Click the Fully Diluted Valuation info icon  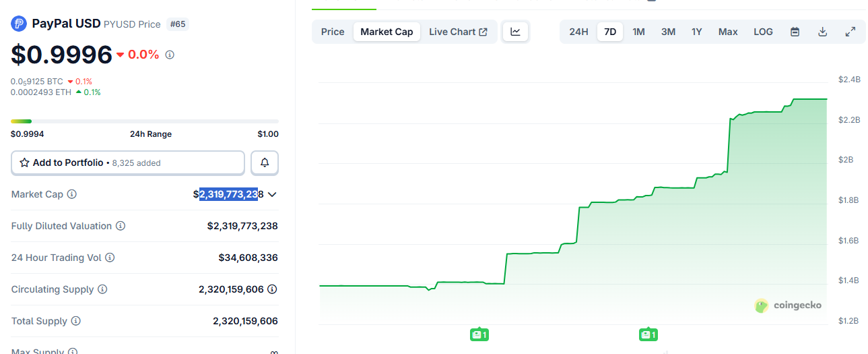(121, 226)
